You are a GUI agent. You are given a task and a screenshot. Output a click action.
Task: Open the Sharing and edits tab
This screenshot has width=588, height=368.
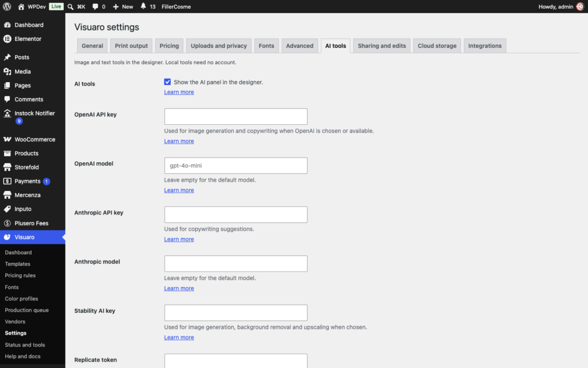click(382, 46)
